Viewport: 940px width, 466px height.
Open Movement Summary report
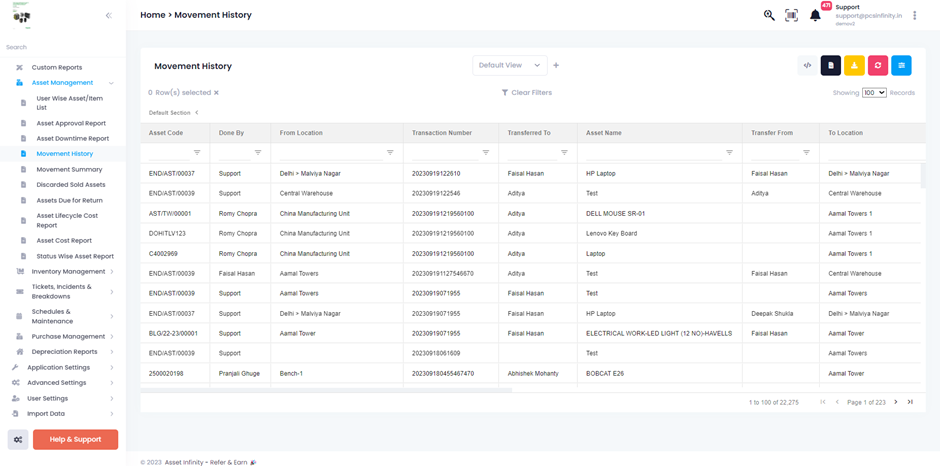point(69,170)
